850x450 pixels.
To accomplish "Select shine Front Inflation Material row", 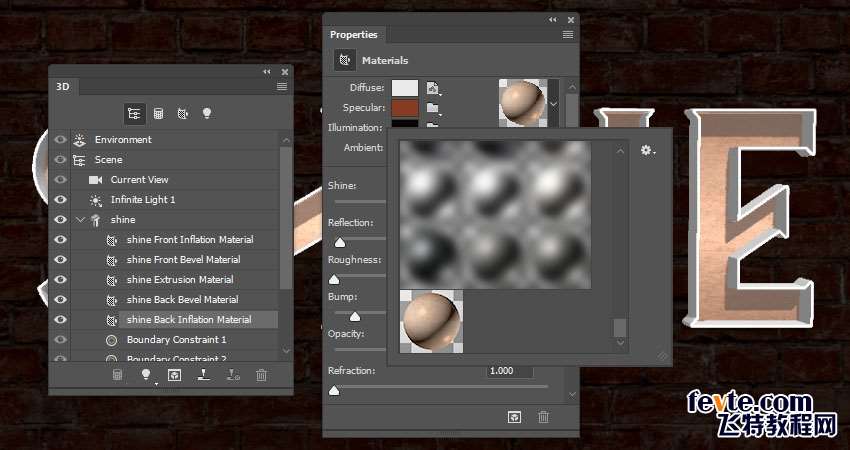I will click(174, 240).
